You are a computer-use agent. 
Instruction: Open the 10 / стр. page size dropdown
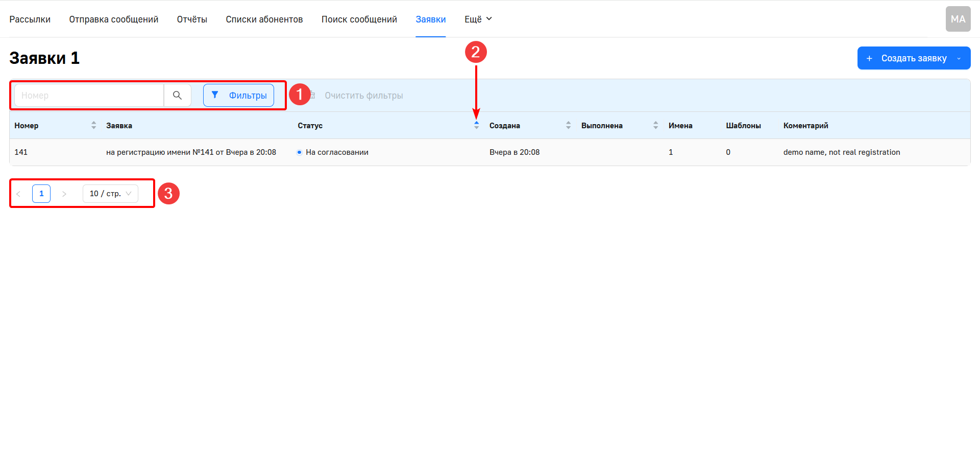coord(110,194)
